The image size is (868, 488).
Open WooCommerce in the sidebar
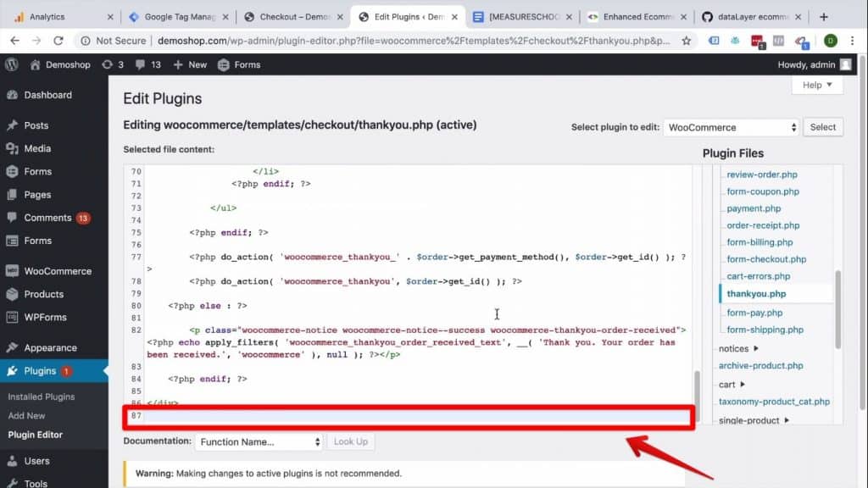click(58, 271)
